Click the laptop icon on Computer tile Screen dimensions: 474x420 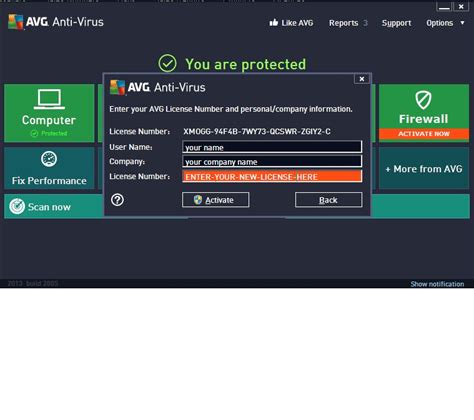pyautogui.click(x=49, y=99)
